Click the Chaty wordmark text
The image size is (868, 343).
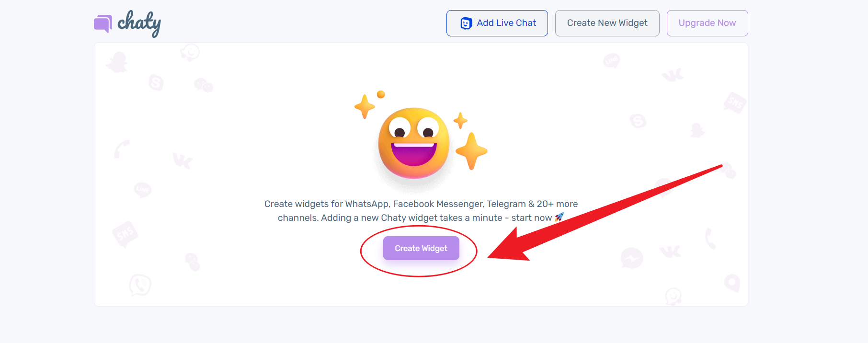coord(139,22)
